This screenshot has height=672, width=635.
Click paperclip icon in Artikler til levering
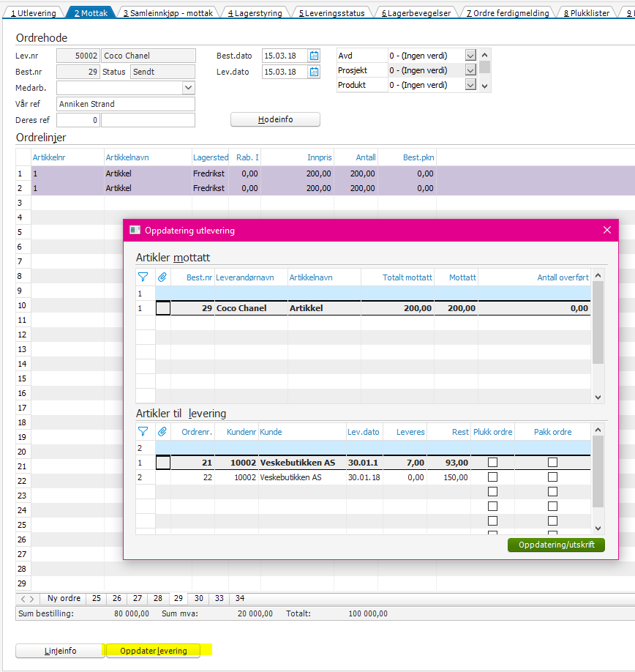click(162, 432)
